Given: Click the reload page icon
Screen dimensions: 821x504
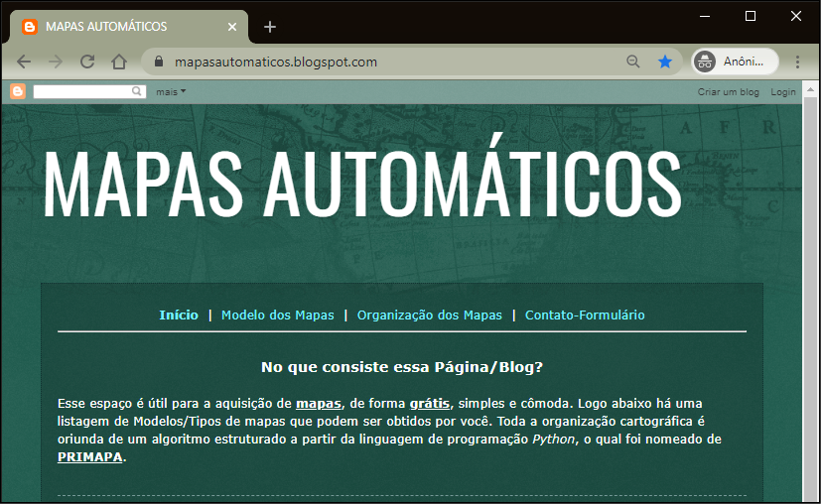Looking at the screenshot, I should (x=87, y=62).
